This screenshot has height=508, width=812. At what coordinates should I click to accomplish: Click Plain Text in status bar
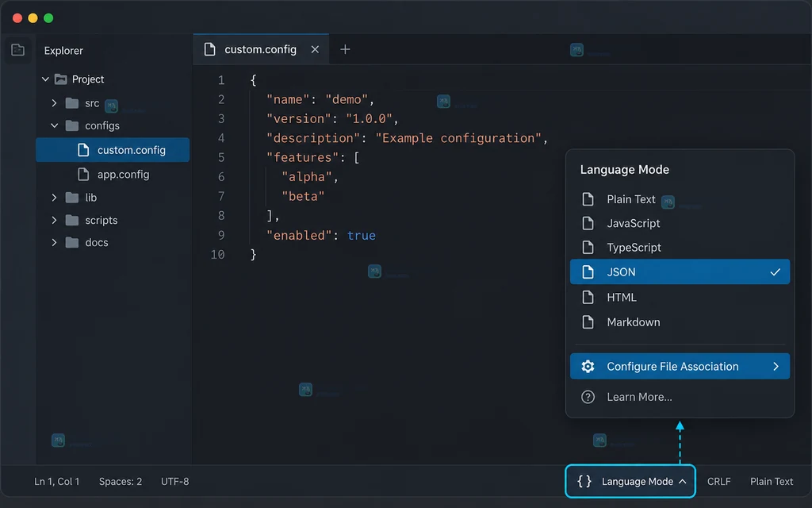click(772, 482)
